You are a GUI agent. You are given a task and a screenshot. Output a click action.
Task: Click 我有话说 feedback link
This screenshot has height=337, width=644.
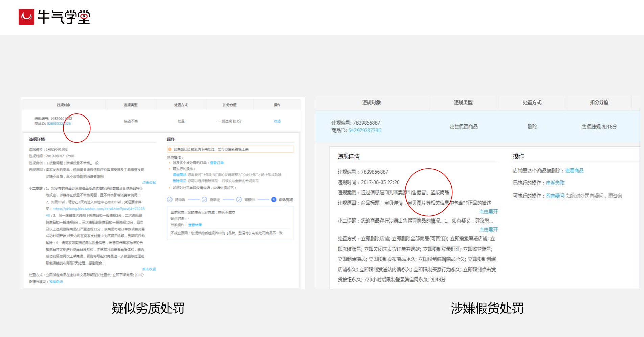pyautogui.click(x=56, y=282)
